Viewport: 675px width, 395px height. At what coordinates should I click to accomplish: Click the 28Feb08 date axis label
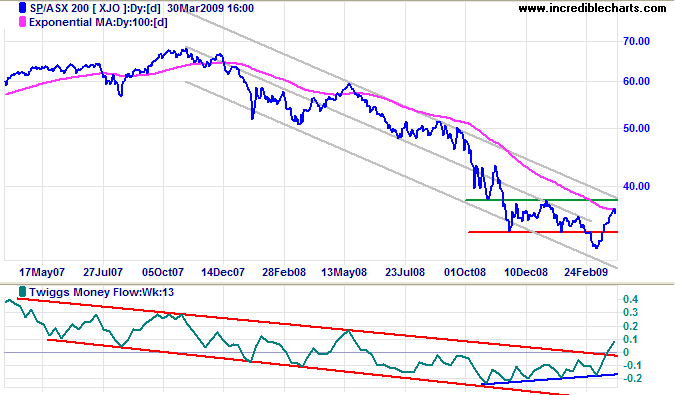(x=284, y=272)
